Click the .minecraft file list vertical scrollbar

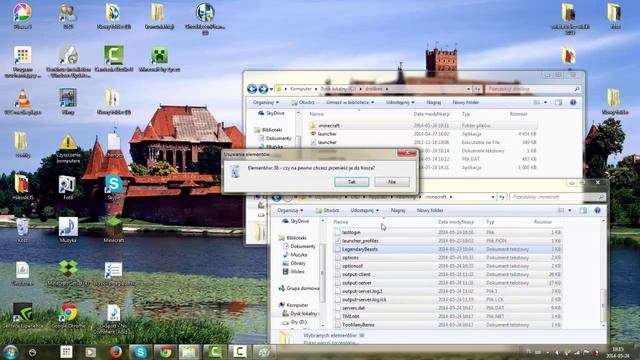point(603,273)
